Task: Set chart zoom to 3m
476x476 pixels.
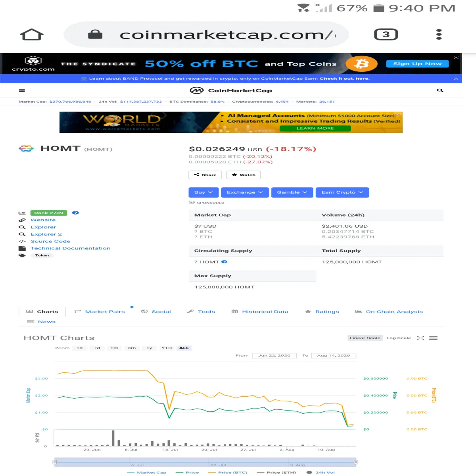Action: (132, 348)
